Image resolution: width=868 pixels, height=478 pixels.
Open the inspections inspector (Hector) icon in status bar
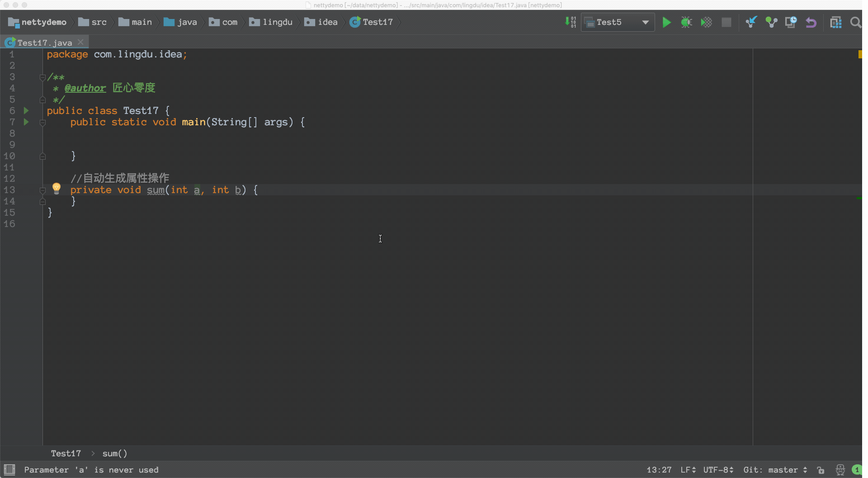pyautogui.click(x=840, y=470)
